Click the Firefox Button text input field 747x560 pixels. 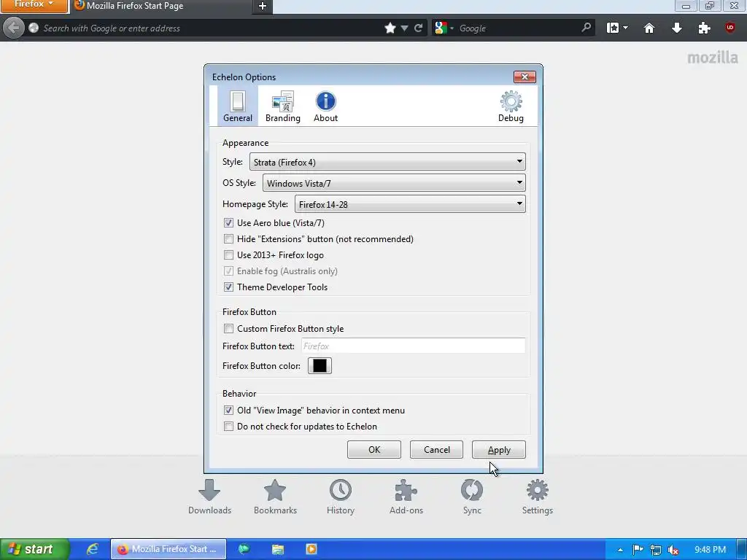[x=413, y=346]
